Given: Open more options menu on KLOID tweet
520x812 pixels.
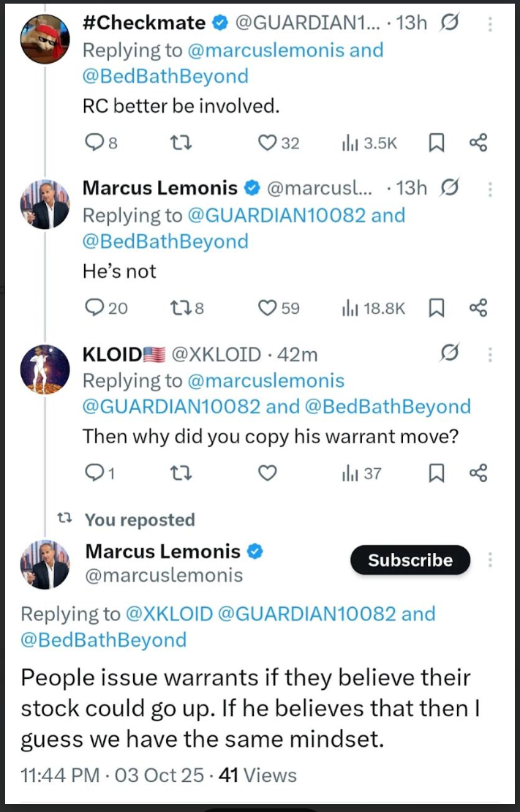Looking at the screenshot, I should 489,355.
